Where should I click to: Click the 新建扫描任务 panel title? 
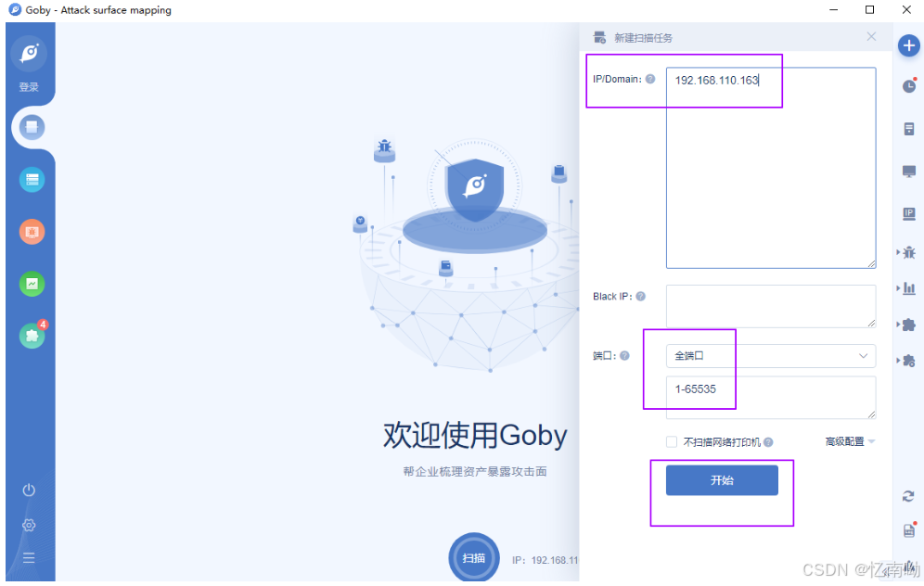[x=643, y=38]
